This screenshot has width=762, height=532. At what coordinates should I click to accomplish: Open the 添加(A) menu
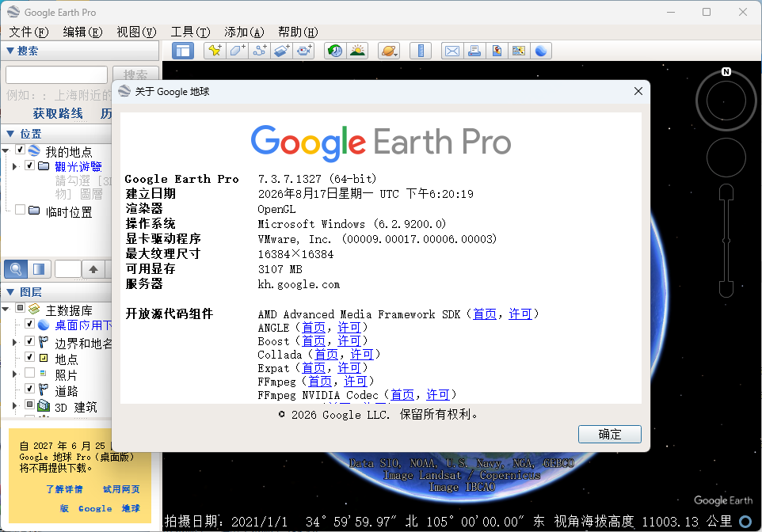(244, 32)
